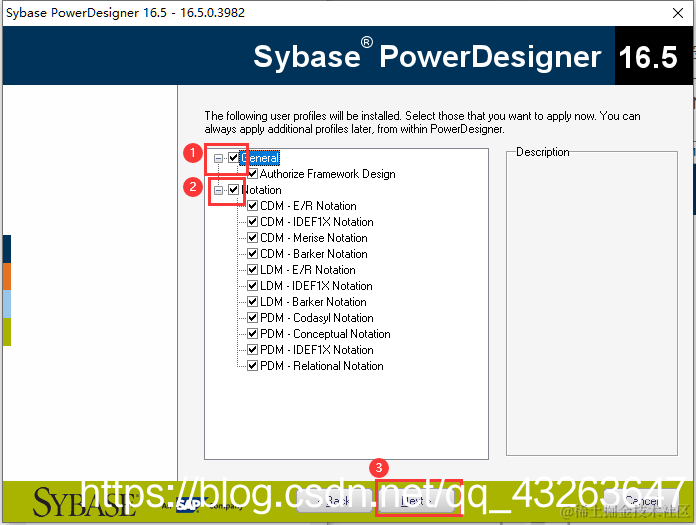Select CDM - IDEF1X Notation label

tap(317, 222)
